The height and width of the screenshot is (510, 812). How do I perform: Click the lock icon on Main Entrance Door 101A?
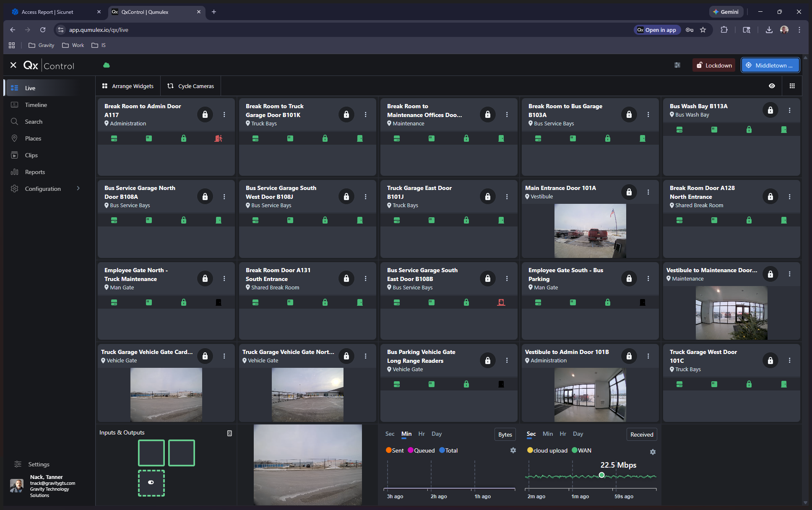point(629,192)
